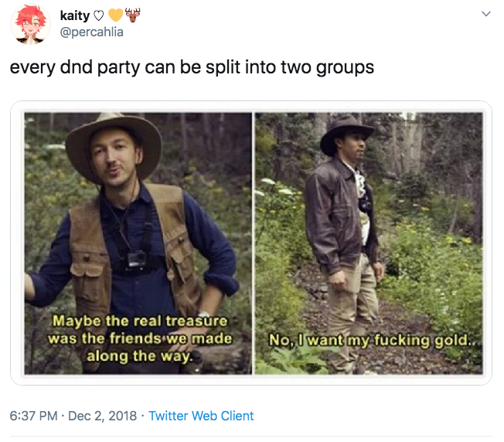The height and width of the screenshot is (442, 504).
Task: Click the 'No, I want my fucking gold' caption
Action: tap(370, 340)
